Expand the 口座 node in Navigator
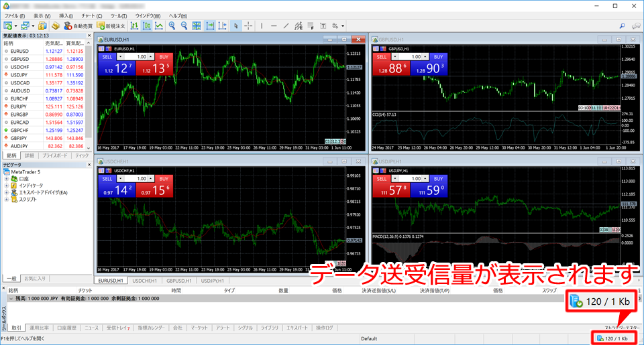Screen dimensions: 644x345 (6, 179)
